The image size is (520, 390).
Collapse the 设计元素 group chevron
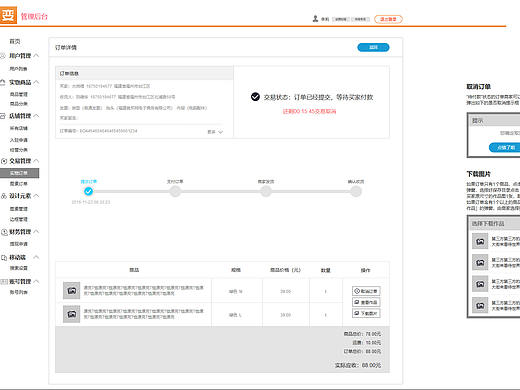(36, 196)
